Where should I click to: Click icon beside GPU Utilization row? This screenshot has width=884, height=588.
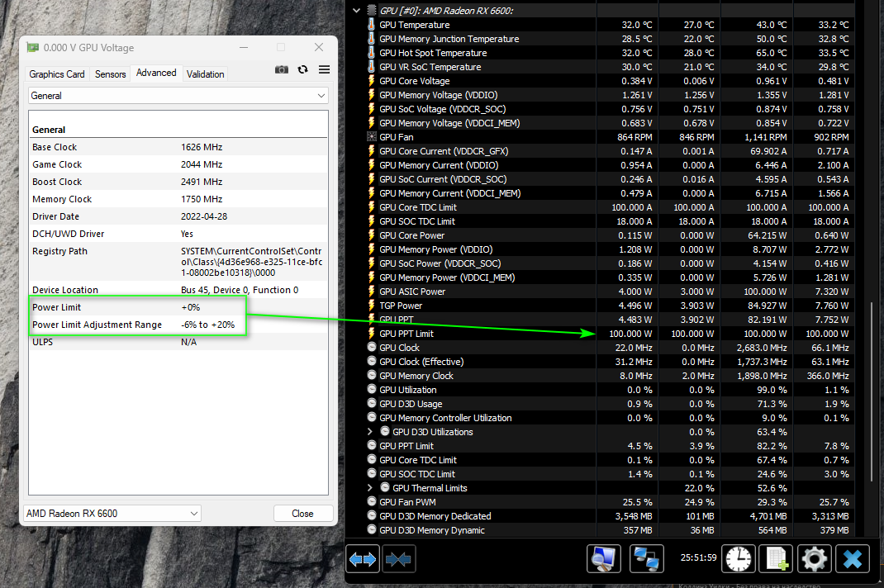[372, 389]
